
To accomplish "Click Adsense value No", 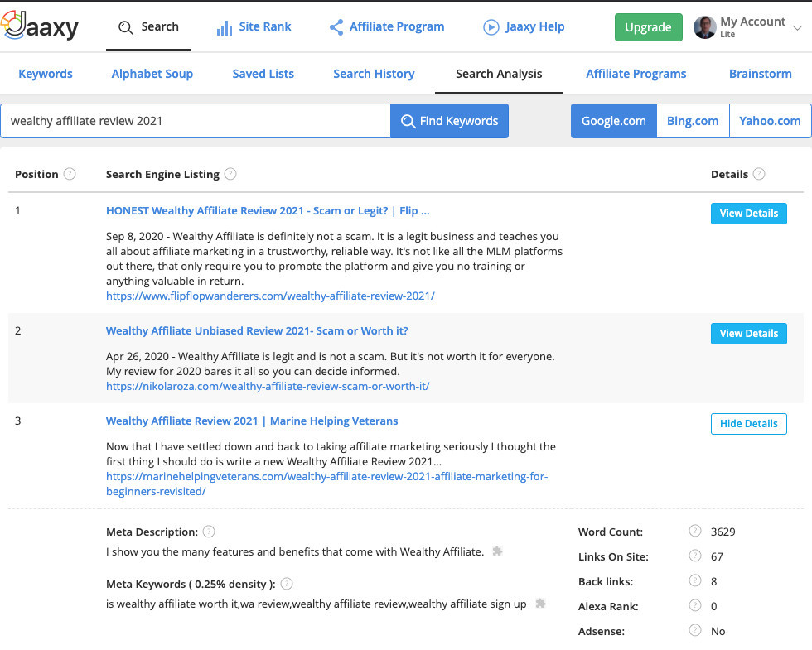I will click(x=718, y=631).
